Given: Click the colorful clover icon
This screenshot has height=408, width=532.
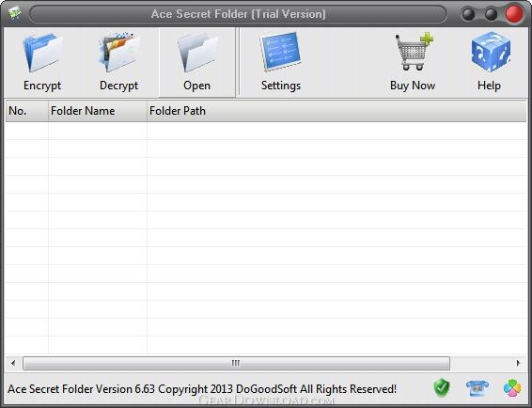Looking at the screenshot, I should coord(512,388).
